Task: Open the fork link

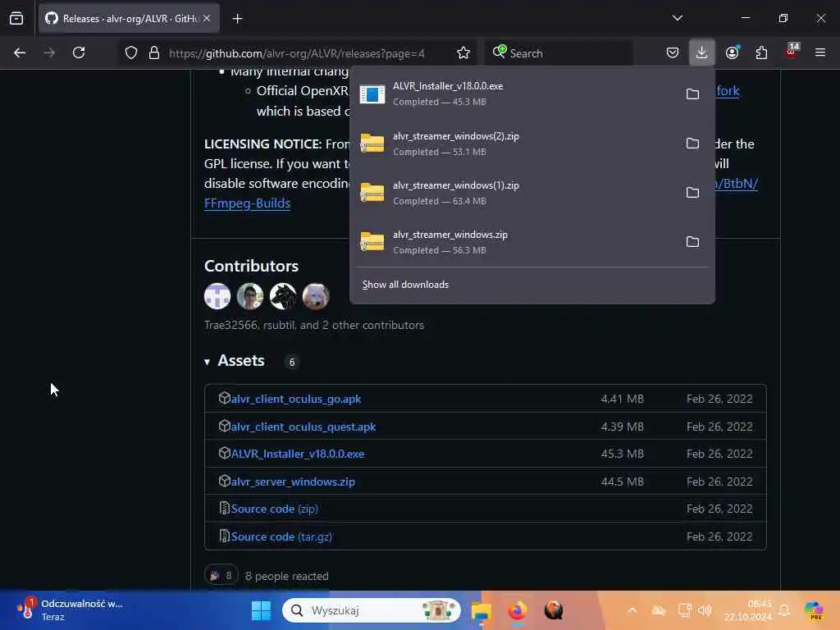Action: (728, 91)
